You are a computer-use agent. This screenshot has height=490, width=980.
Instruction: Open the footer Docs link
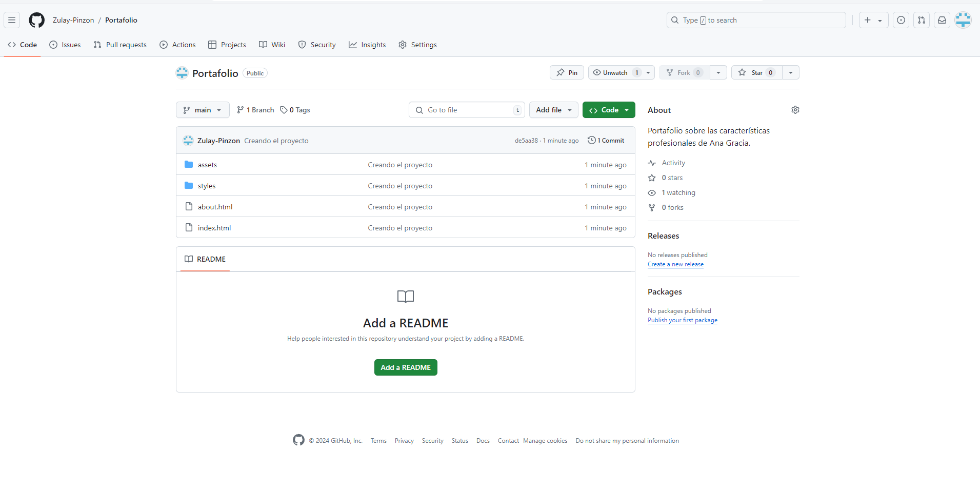483,441
